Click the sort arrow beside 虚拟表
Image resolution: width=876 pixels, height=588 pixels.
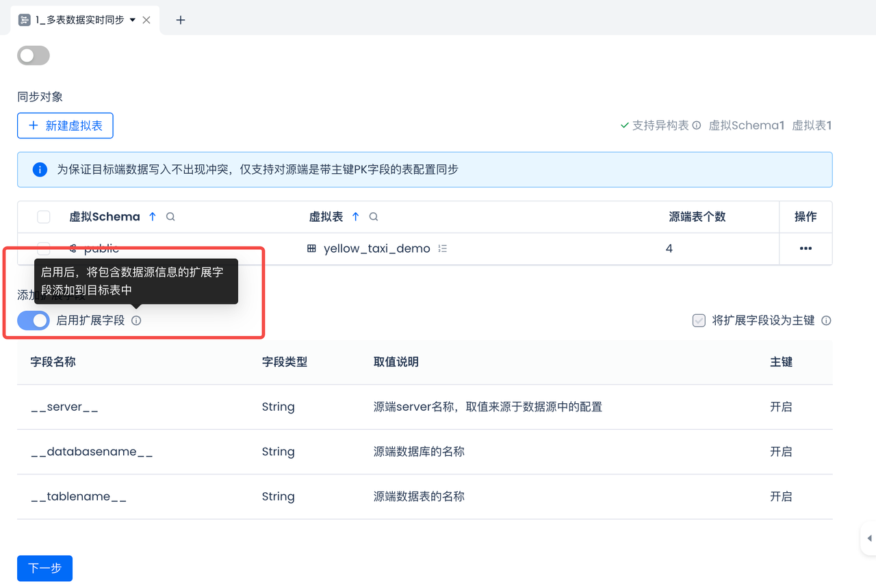coord(355,217)
